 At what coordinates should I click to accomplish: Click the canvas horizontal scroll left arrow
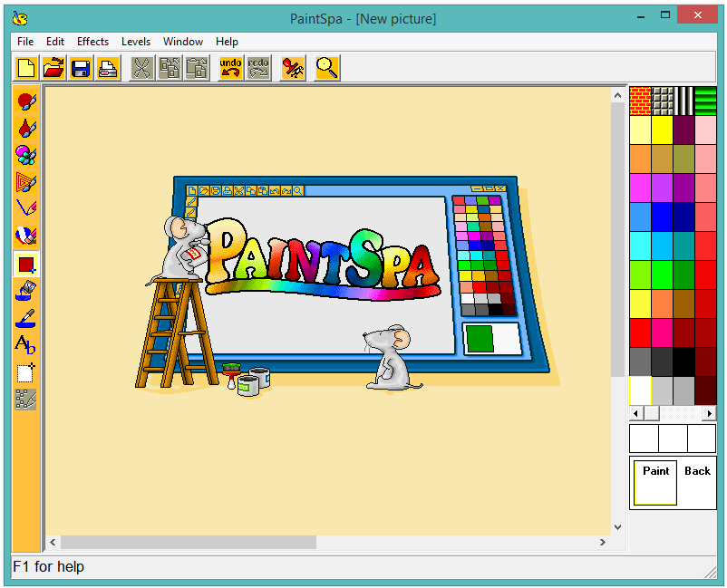coord(53,542)
